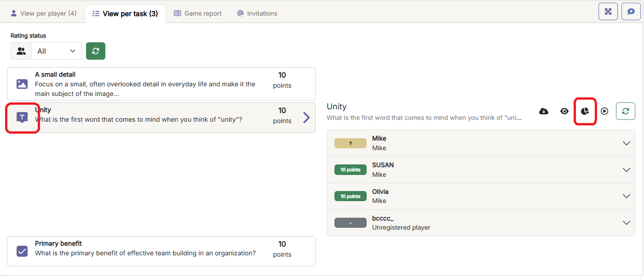Image resolution: width=644 pixels, height=276 pixels.
Task: Expand Mike's answer row
Action: pos(626,143)
